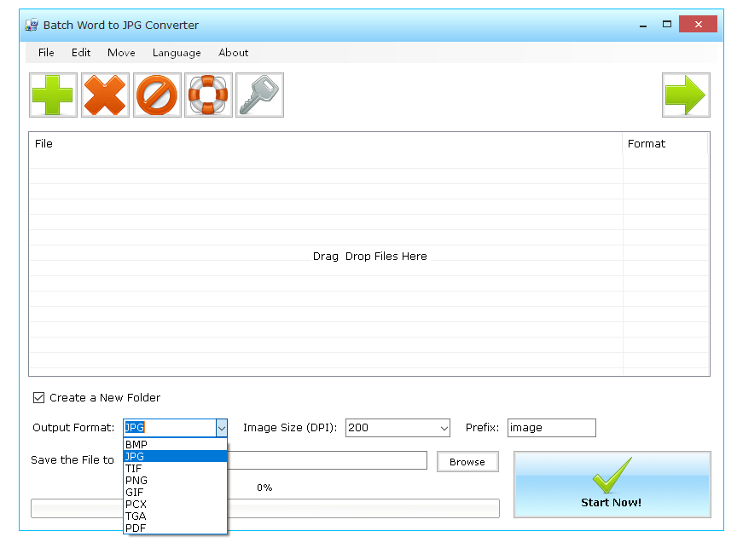Collapse the Output Format dropdown arrow
Screen dimensions: 737x560
[222, 428]
